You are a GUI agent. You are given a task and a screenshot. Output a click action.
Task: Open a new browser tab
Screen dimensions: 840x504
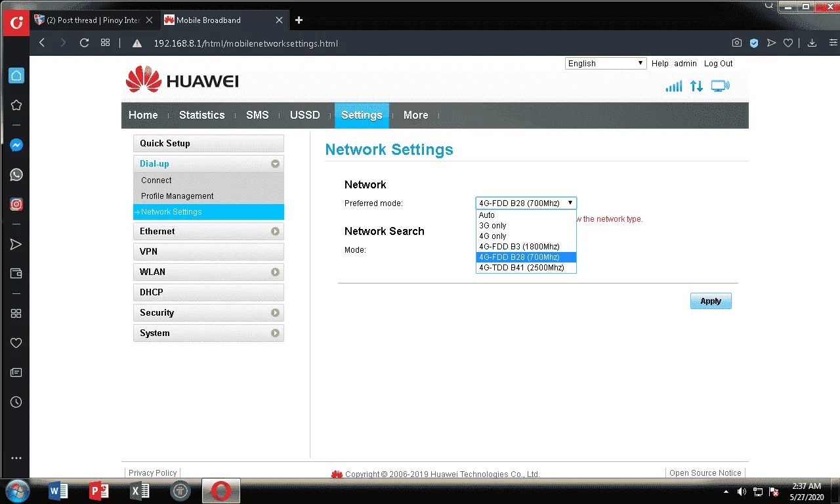(x=299, y=20)
